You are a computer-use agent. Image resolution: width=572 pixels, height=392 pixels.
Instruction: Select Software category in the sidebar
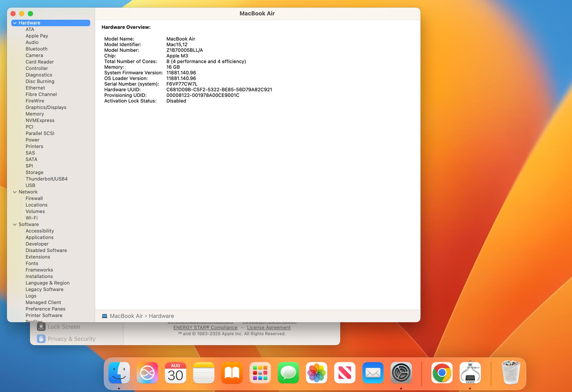pos(29,224)
